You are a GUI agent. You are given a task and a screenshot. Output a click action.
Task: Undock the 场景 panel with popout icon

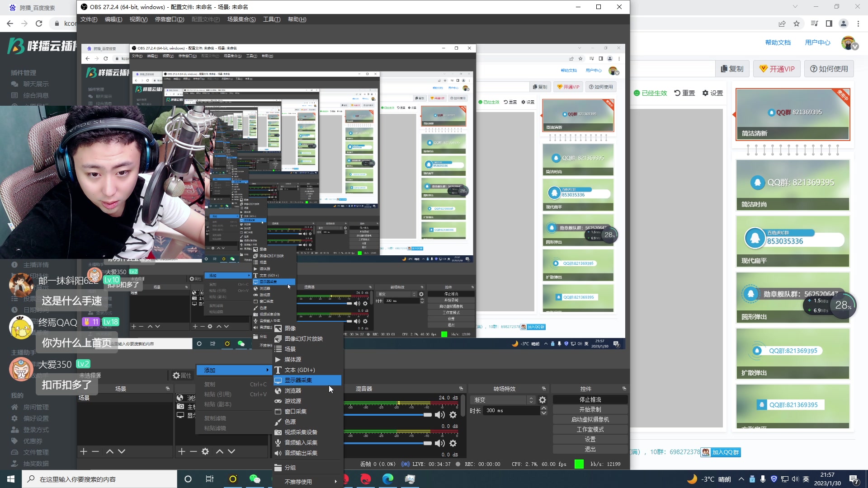coord(168,389)
